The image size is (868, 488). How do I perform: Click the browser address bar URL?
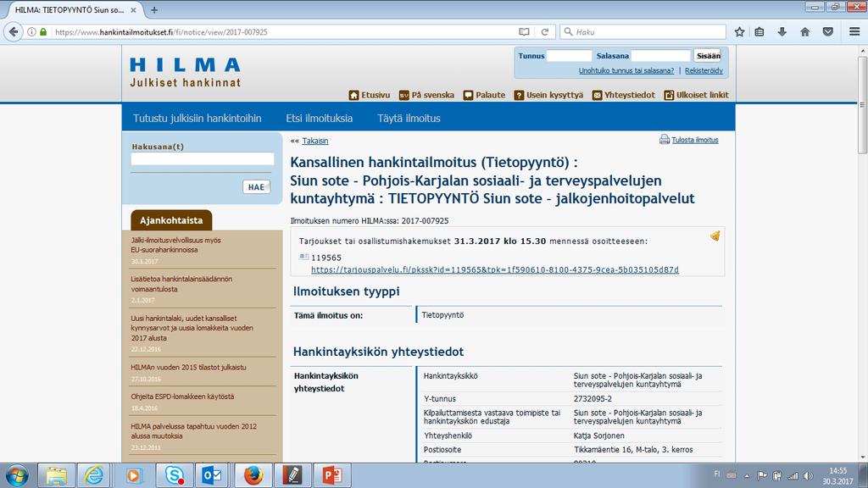click(x=161, y=32)
